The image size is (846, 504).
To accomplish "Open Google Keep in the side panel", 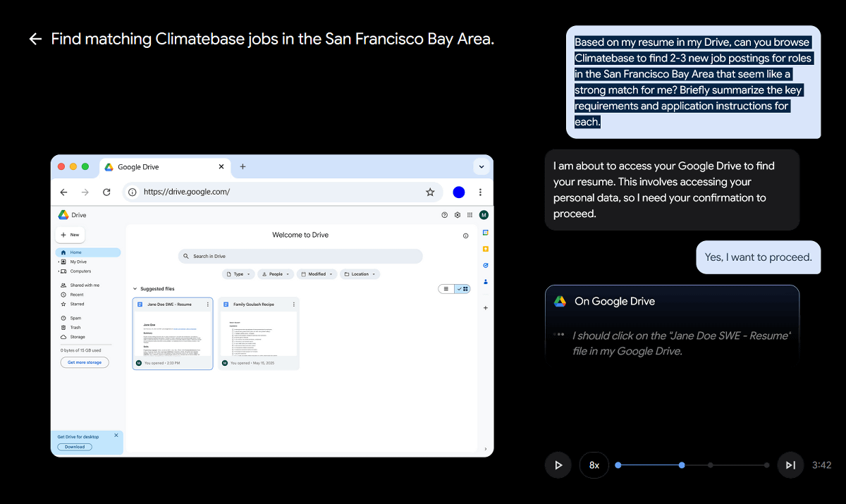I will coord(486,249).
